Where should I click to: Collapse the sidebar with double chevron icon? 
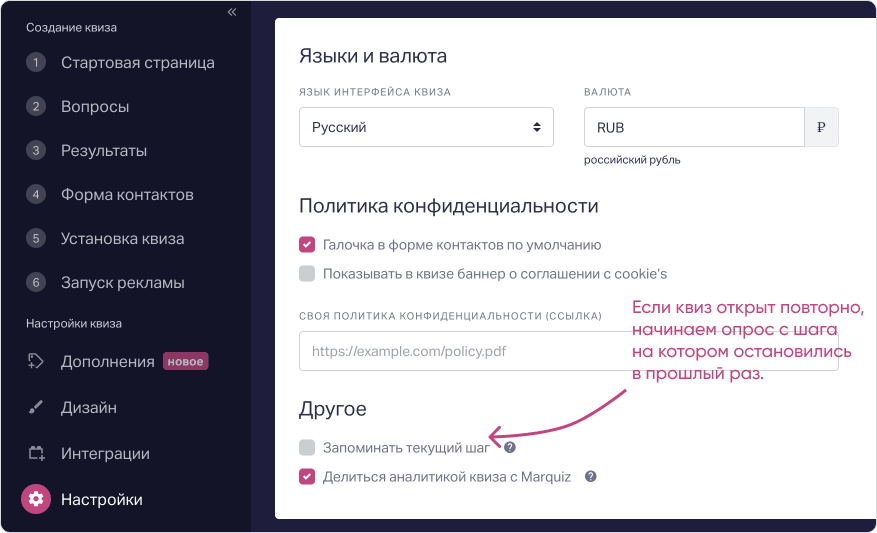tap(232, 13)
